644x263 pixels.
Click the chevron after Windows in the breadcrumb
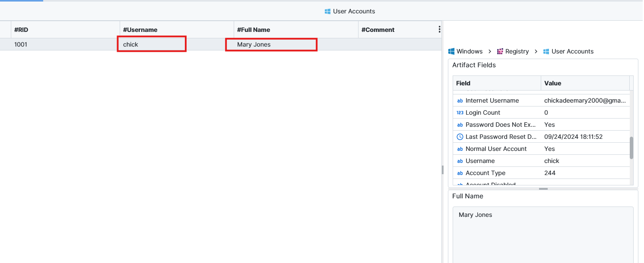click(x=490, y=51)
